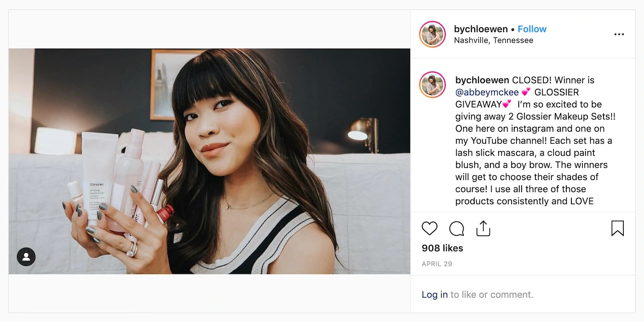Image resolution: width=644 pixels, height=322 pixels.
Task: Show tagged people icon on the photo
Action: (26, 257)
